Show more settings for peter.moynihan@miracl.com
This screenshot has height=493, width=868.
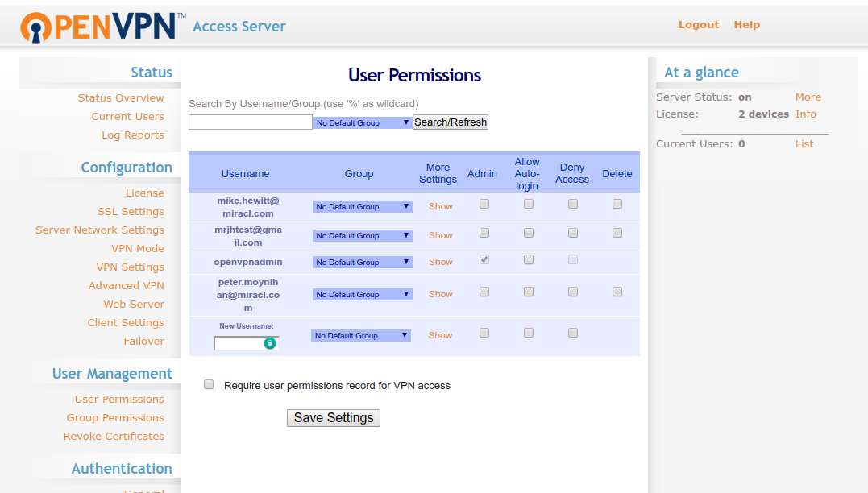pos(441,294)
